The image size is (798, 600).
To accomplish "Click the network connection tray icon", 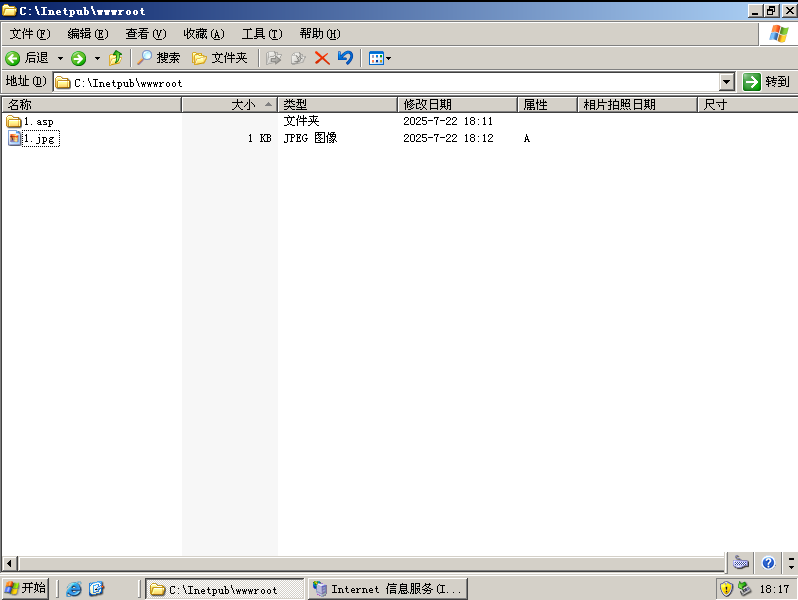I will (745, 589).
